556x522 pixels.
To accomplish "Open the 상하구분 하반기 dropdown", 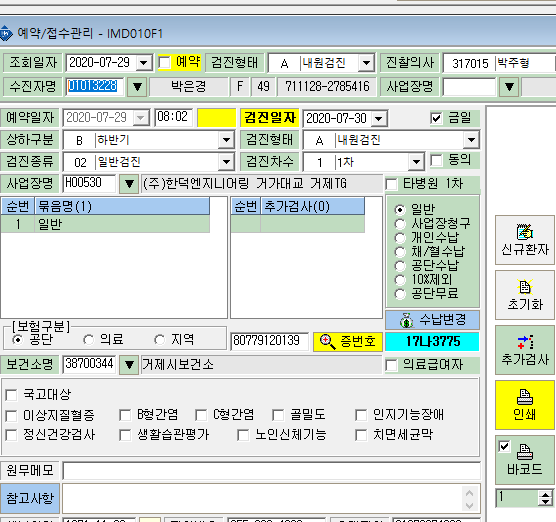I will (x=226, y=140).
